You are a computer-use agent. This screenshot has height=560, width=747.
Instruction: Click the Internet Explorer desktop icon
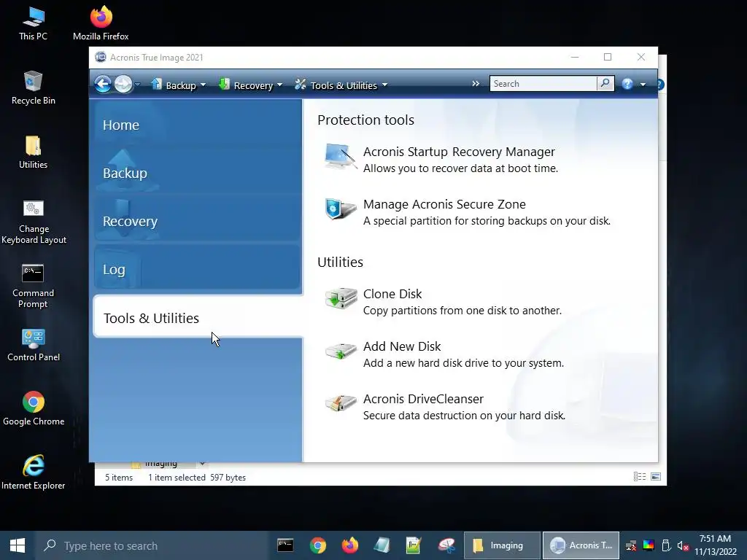click(34, 472)
